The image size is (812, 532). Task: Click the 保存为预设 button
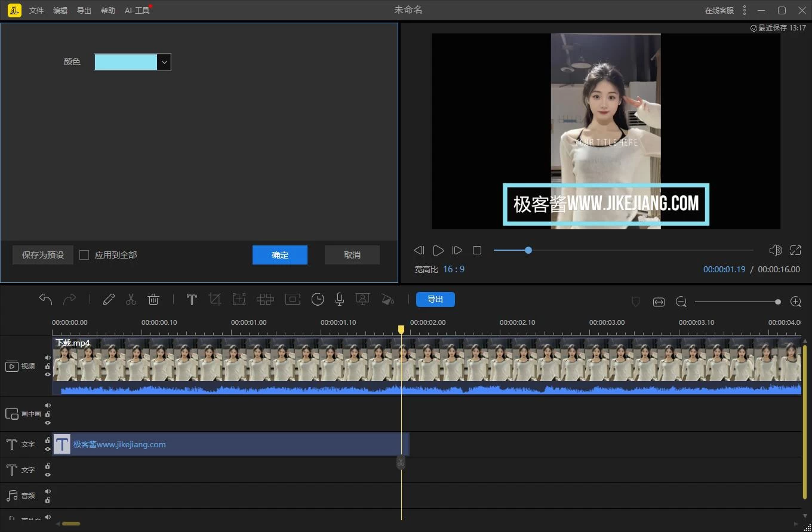click(x=43, y=255)
